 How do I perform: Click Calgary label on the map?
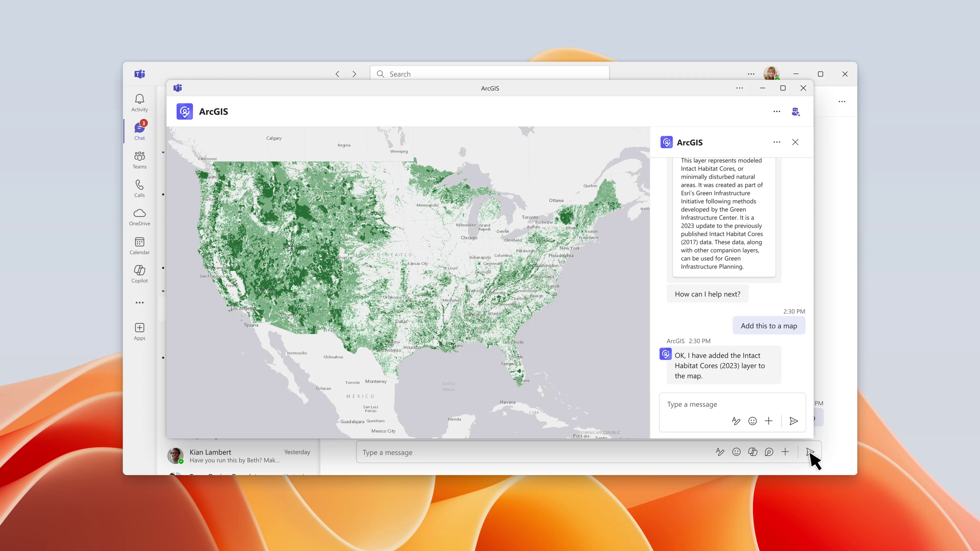(274, 138)
